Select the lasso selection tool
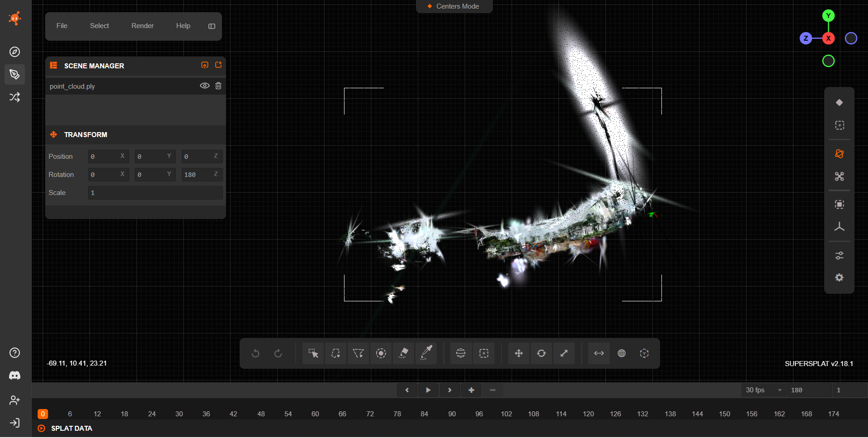The width and height of the screenshot is (868, 438). pyautogui.click(x=335, y=353)
